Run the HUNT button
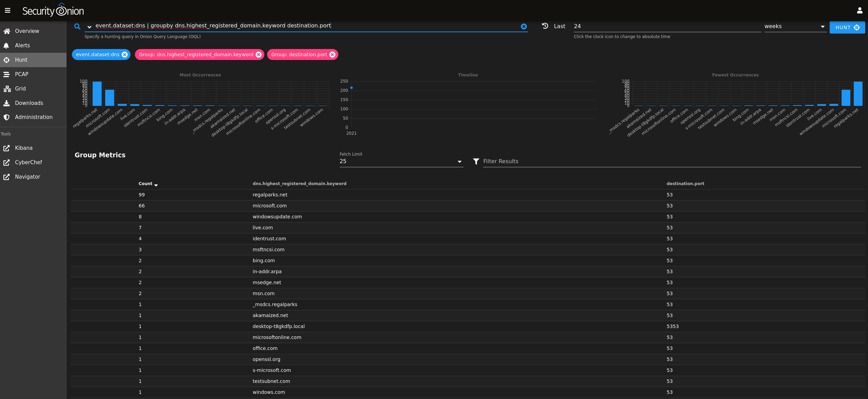The image size is (868, 399). [847, 27]
